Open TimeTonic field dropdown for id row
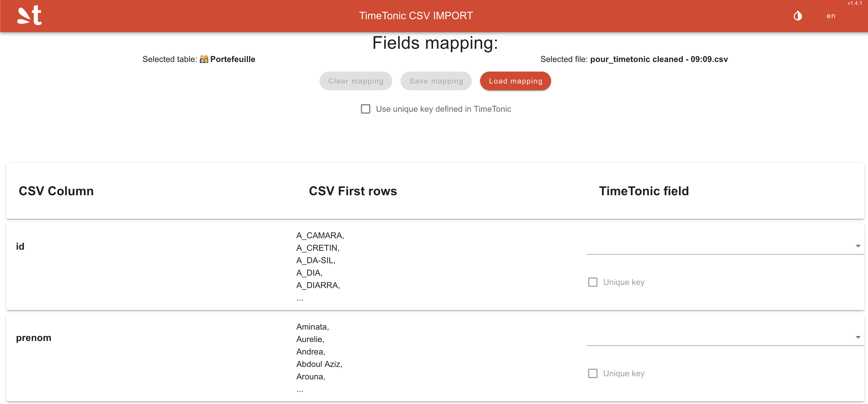The image size is (868, 404). (725, 246)
